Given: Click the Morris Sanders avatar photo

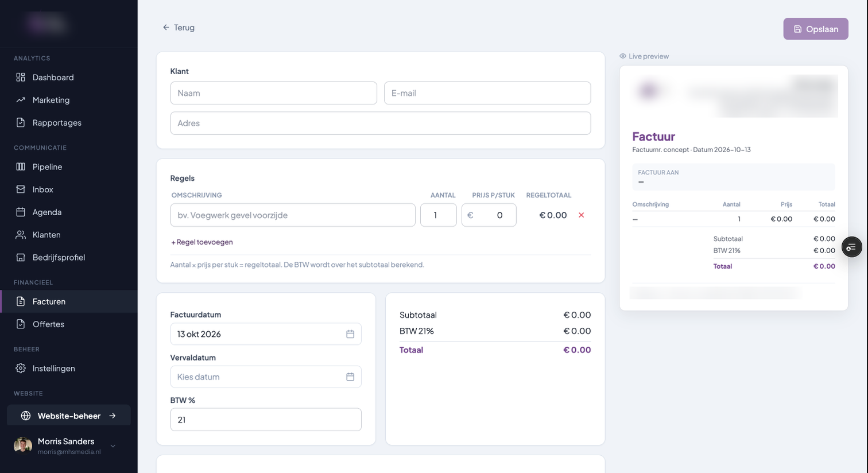Looking at the screenshot, I should pos(23,446).
